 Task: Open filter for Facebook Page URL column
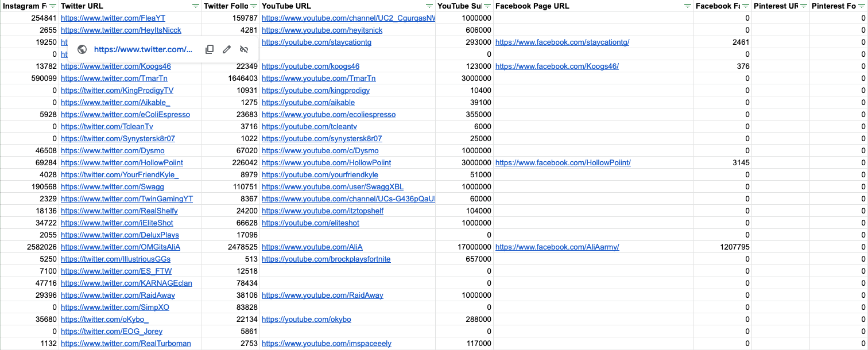(x=688, y=6)
